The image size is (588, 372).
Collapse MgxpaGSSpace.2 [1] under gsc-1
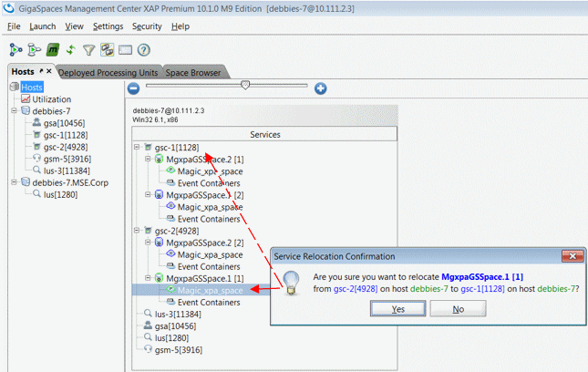[x=148, y=159]
